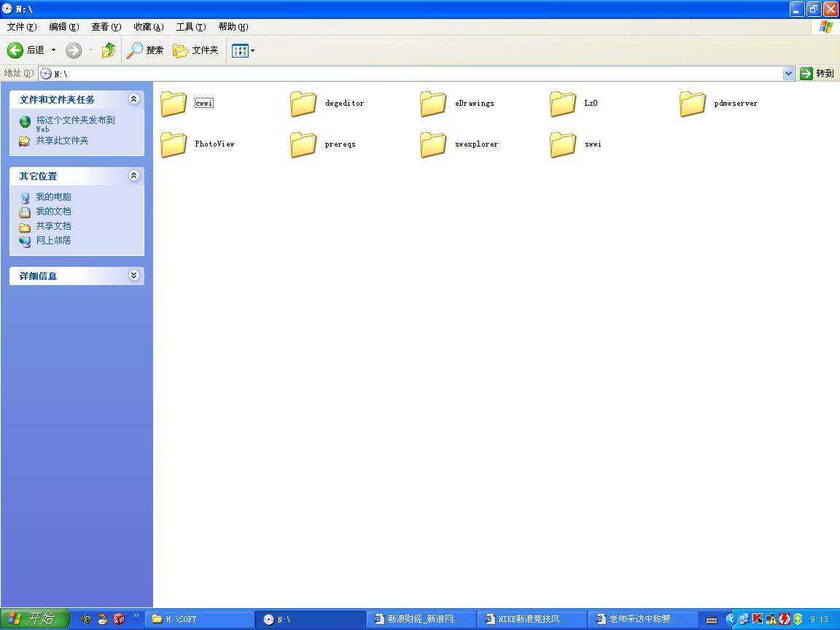Open the File (文件) menu
The height and width of the screenshot is (630, 840).
coord(21,27)
